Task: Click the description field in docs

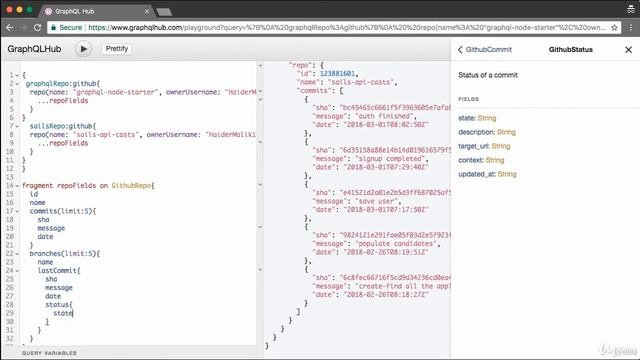Action: coord(476,132)
